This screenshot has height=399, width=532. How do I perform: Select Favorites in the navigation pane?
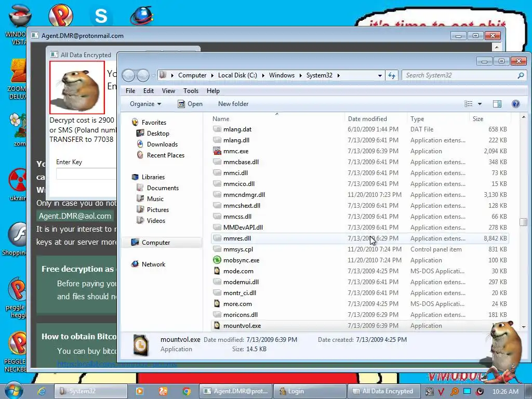(154, 123)
